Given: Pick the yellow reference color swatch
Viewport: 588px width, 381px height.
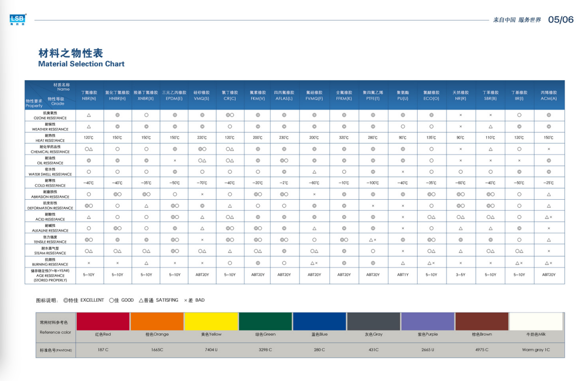Looking at the screenshot, I should pos(211,322).
